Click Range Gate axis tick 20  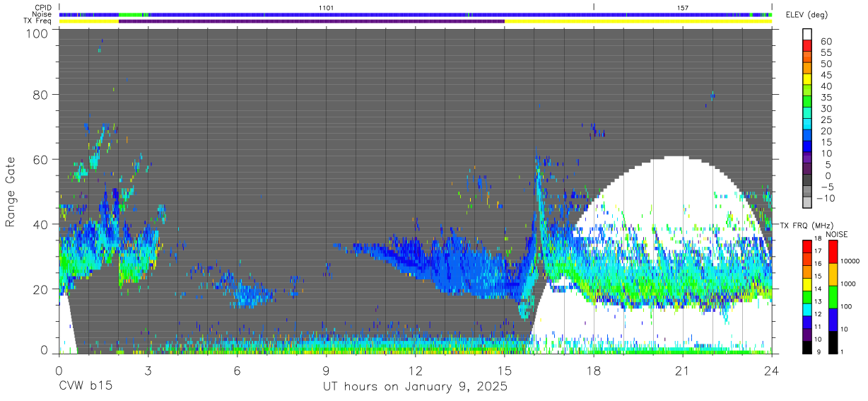pyautogui.click(x=42, y=289)
